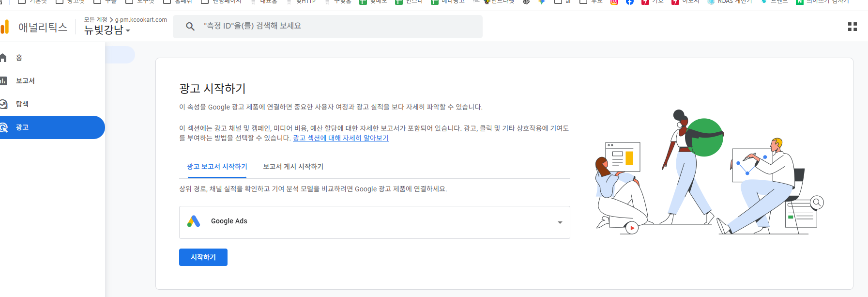The width and height of the screenshot is (868, 297).
Task: Open the Gemini sparkle bookmark icon
Action: [542, 2]
